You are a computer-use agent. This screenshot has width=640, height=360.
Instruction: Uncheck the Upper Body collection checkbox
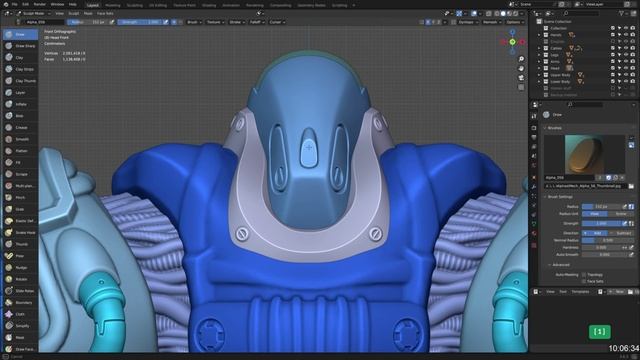pos(613,75)
